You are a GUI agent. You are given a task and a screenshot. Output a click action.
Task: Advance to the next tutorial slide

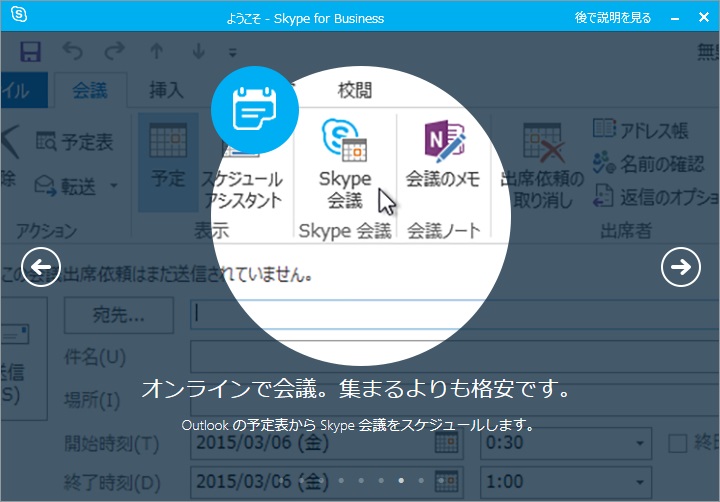tap(681, 267)
